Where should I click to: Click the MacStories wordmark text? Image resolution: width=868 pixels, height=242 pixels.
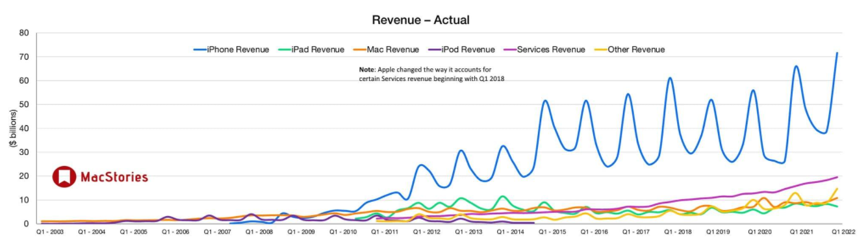pos(114,177)
